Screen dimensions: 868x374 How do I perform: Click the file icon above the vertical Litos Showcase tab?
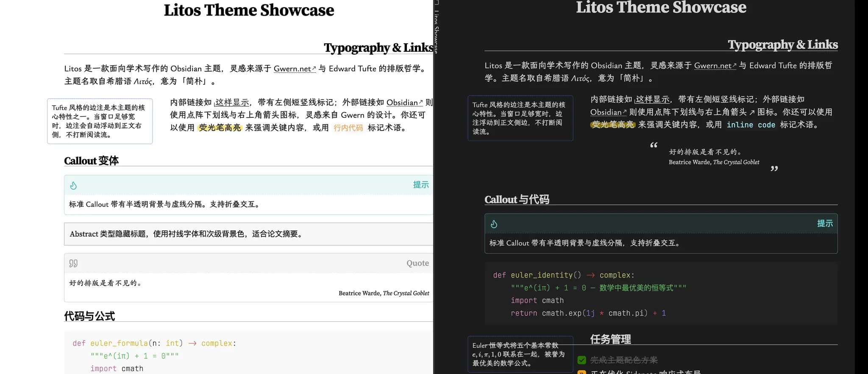[x=437, y=2]
